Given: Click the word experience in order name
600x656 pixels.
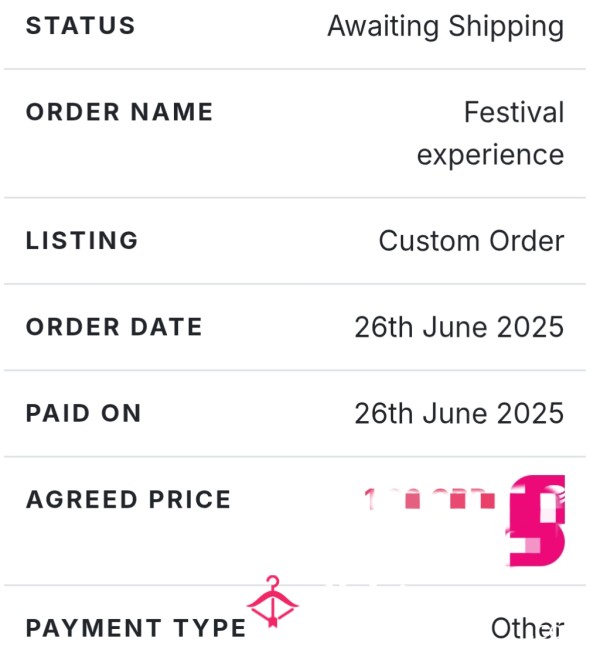Looking at the screenshot, I should pos(490,155).
